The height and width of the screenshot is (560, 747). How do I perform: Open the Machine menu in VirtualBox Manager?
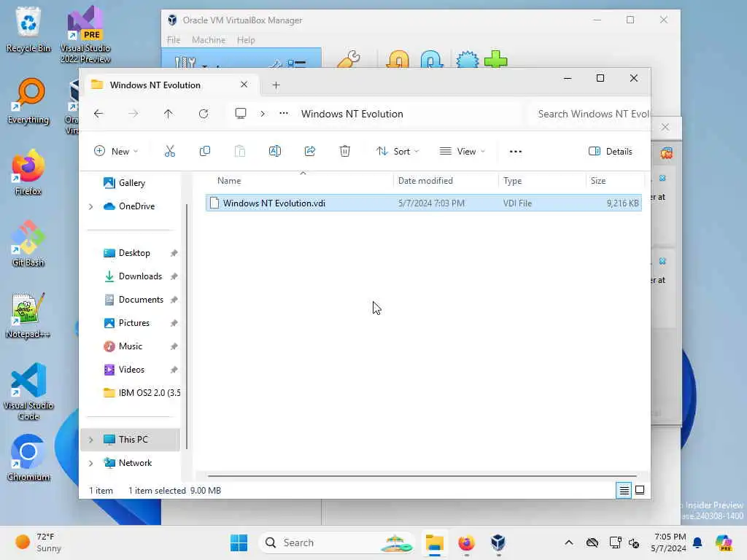(209, 40)
